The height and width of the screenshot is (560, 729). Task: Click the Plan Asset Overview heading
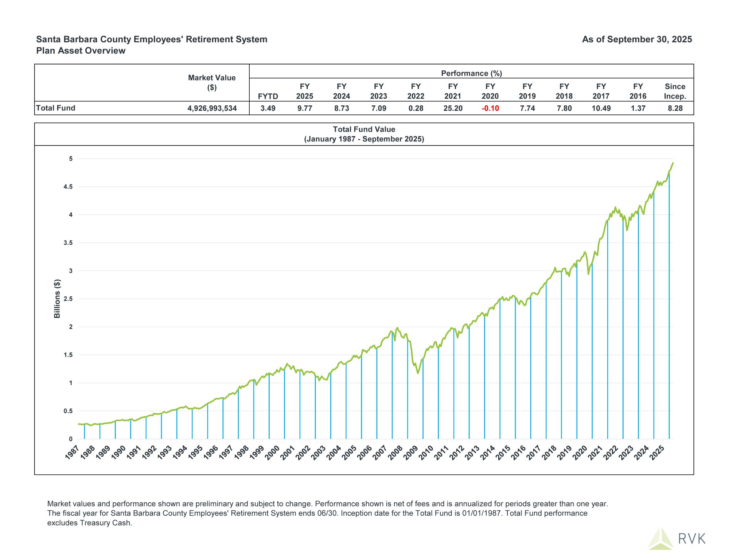coord(81,51)
